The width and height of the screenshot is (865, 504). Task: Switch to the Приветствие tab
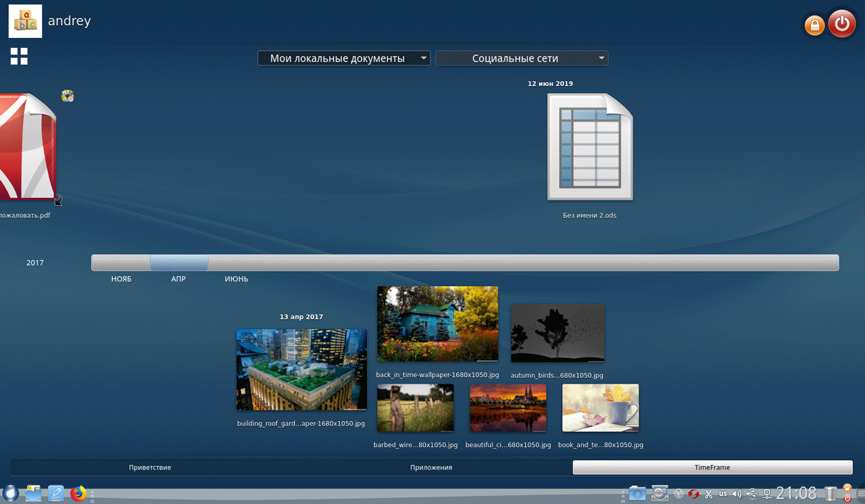point(150,468)
